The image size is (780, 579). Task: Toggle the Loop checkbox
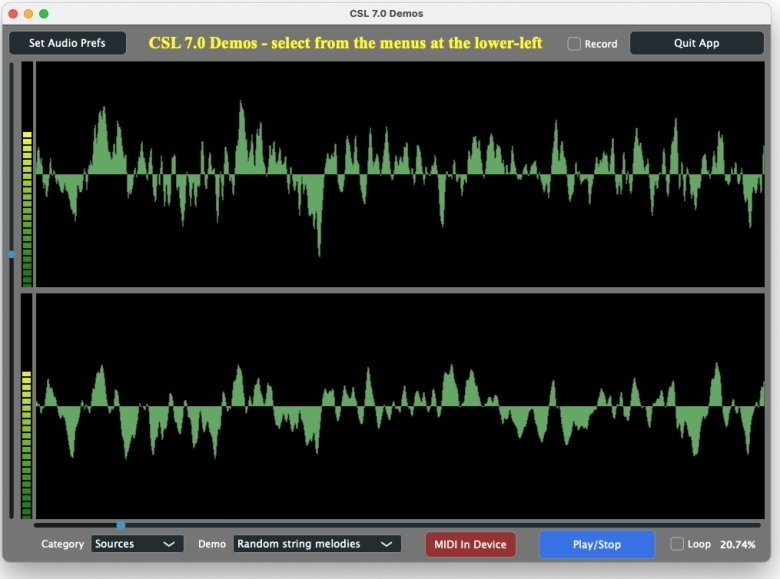tap(677, 544)
